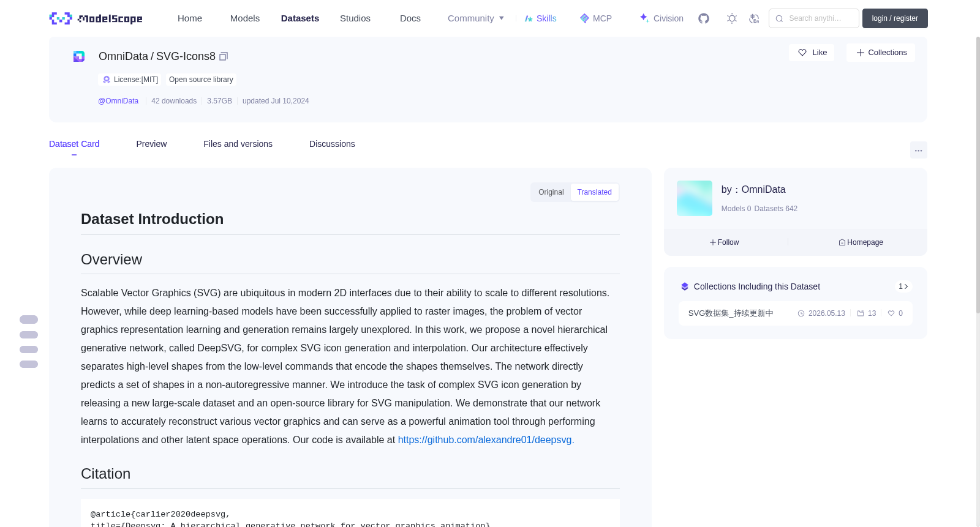
Task: Click the clock icon beside 2026.05.13
Action: 801,313
